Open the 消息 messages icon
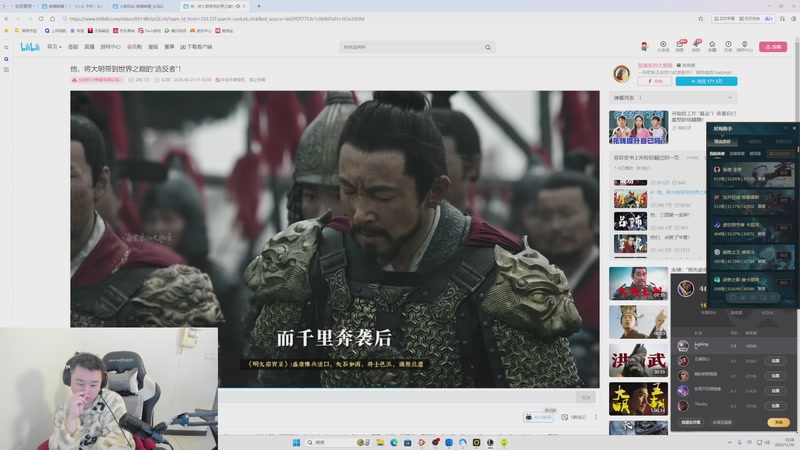Image resolution: width=800 pixels, height=450 pixels. [x=680, y=46]
